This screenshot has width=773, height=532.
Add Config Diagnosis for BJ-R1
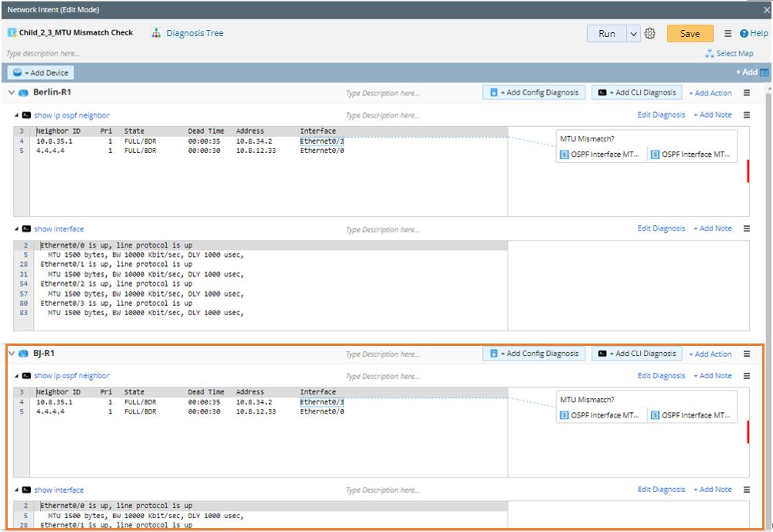534,353
